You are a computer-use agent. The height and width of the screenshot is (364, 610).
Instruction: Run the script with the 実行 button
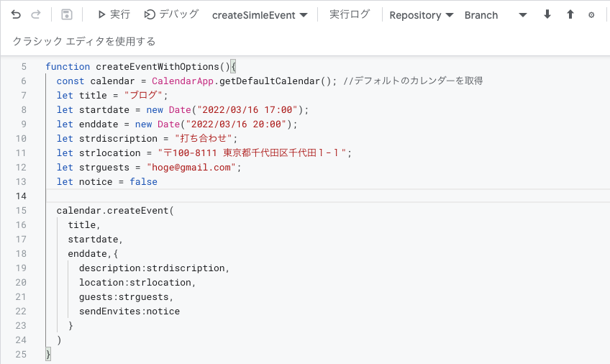pyautogui.click(x=113, y=14)
